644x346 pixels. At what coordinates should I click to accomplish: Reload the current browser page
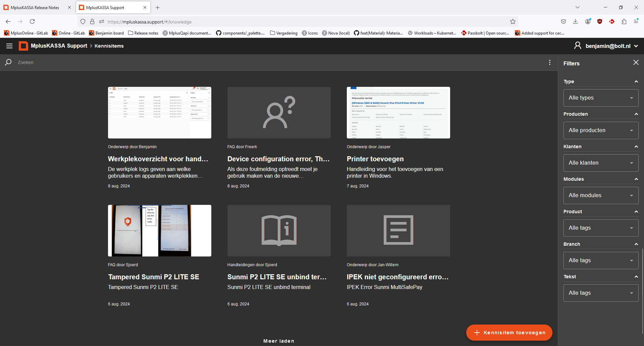coord(32,21)
